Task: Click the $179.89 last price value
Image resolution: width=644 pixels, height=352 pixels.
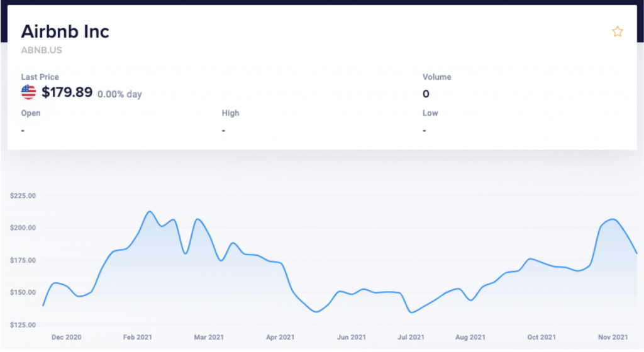Action: (x=67, y=92)
